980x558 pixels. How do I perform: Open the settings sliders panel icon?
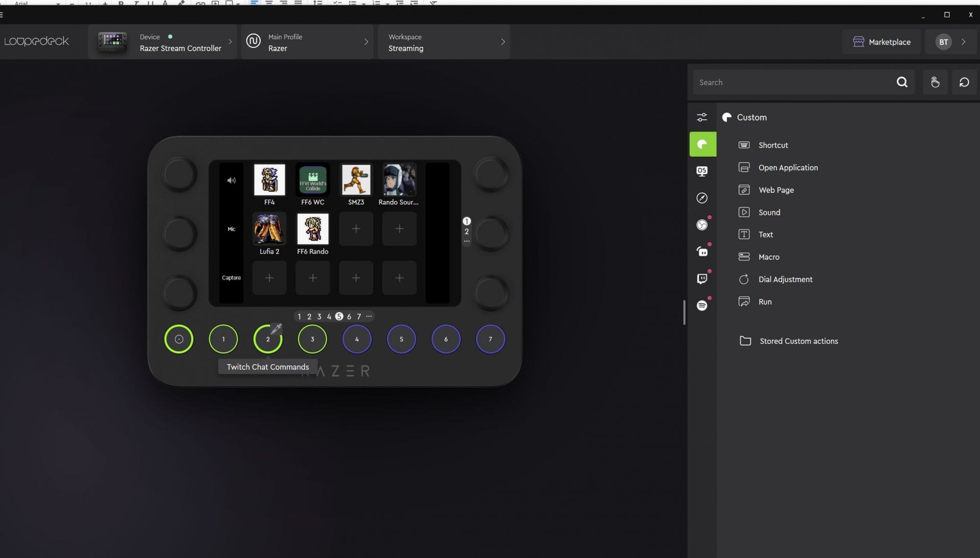click(x=702, y=117)
